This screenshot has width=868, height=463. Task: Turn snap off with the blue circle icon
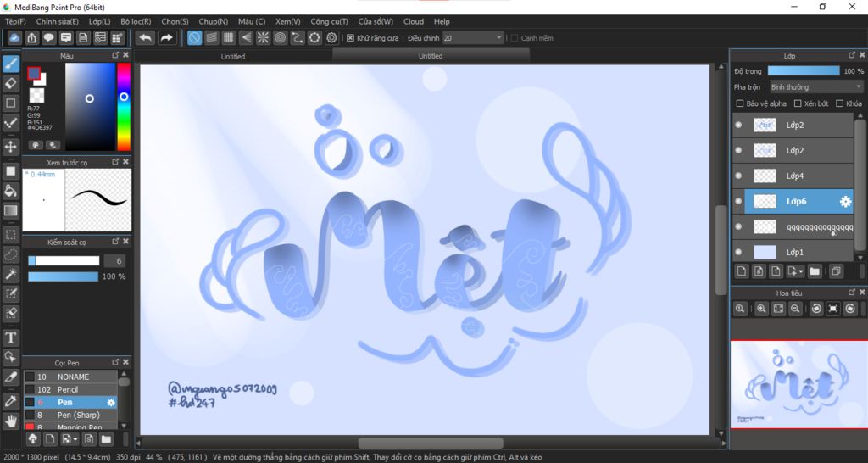pyautogui.click(x=194, y=37)
